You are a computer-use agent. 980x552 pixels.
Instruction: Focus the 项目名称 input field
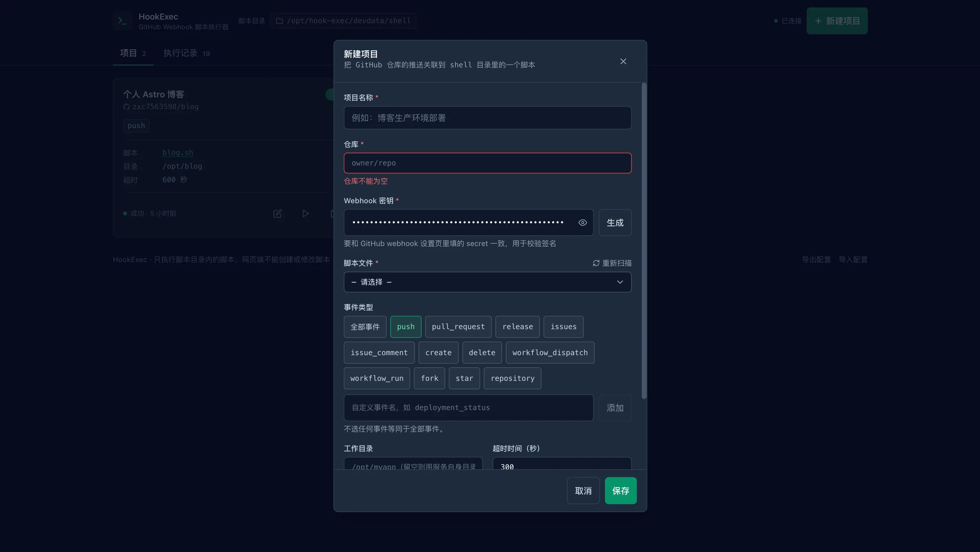click(488, 118)
